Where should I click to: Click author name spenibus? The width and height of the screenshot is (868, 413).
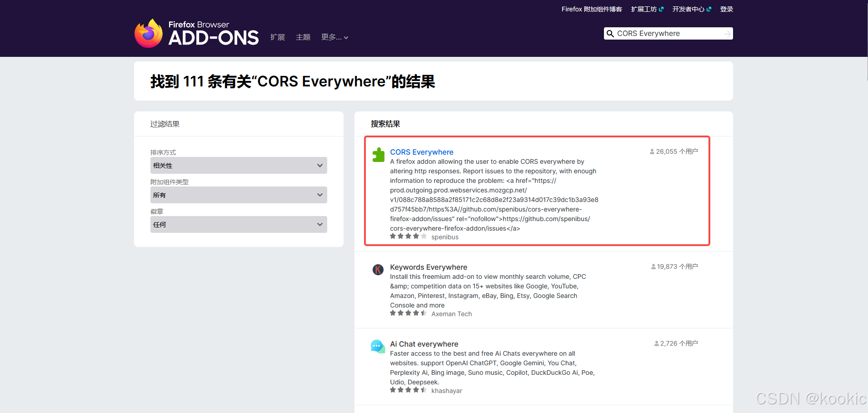tap(445, 237)
